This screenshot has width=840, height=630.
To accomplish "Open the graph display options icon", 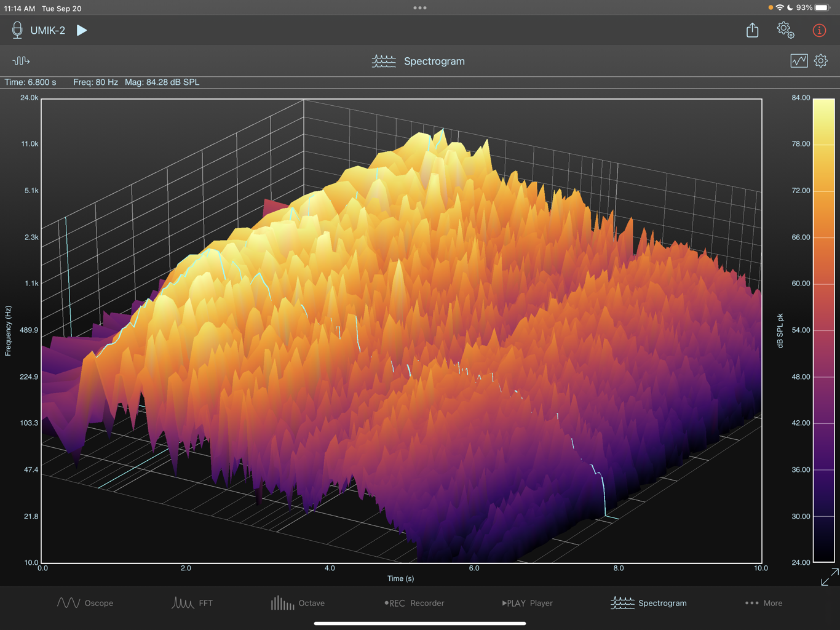I will [799, 61].
